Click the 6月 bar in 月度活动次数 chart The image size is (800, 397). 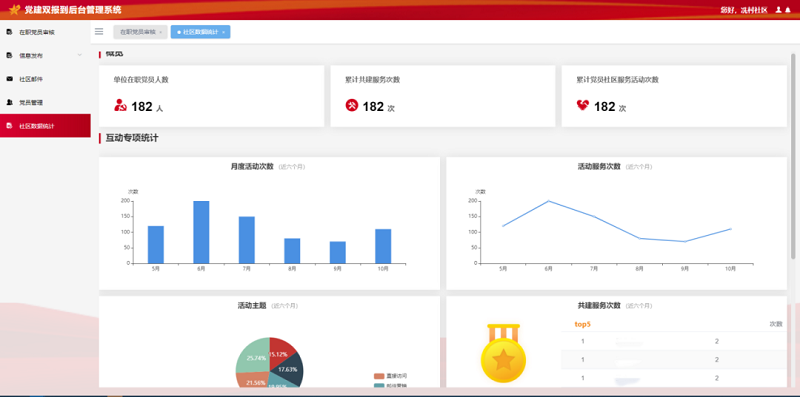tap(201, 232)
